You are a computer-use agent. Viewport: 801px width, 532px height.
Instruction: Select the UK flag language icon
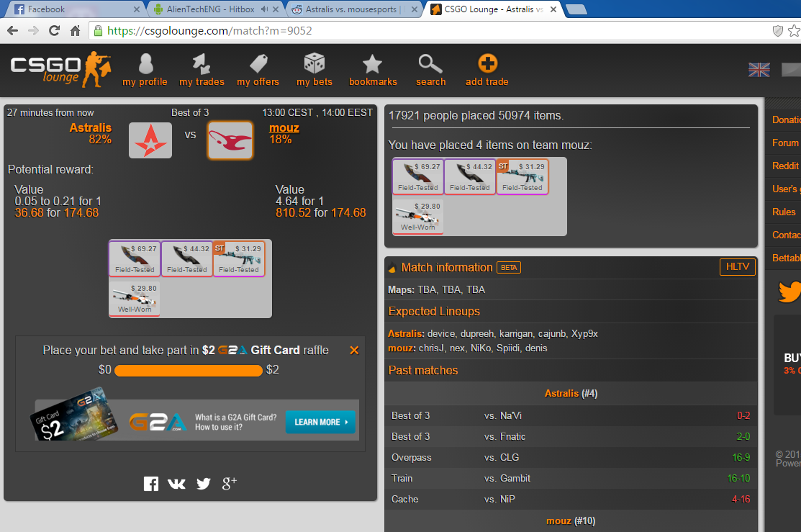pyautogui.click(x=759, y=70)
